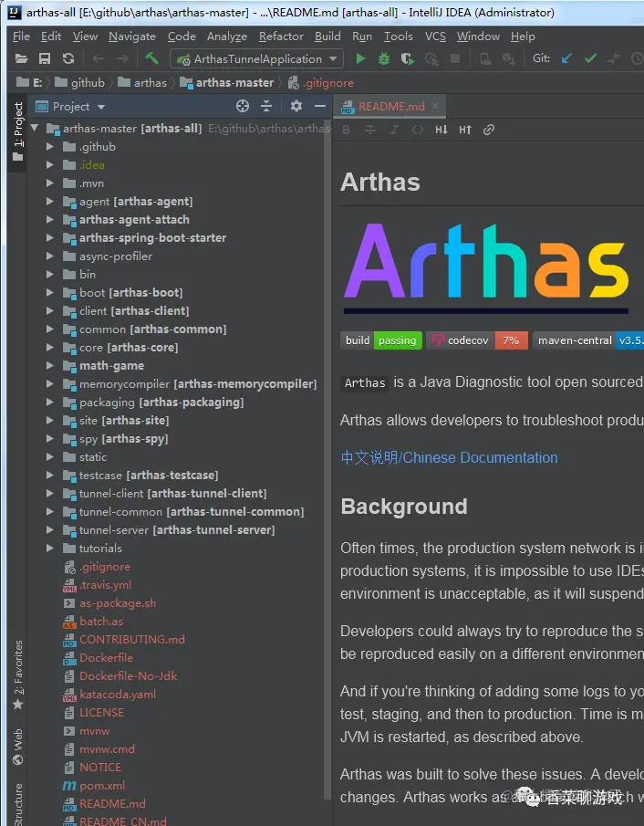644x826 pixels.
Task: Click the Git update project arrow
Action: [x=566, y=58]
